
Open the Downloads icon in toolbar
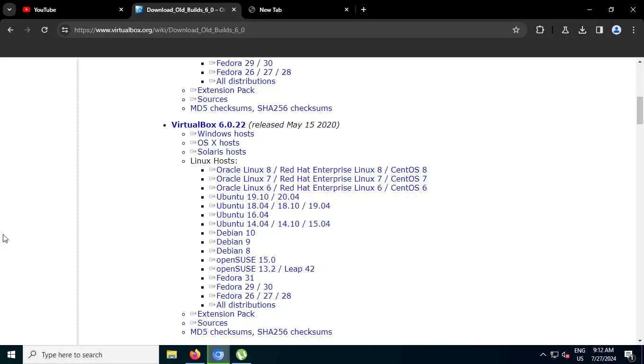[582, 30]
